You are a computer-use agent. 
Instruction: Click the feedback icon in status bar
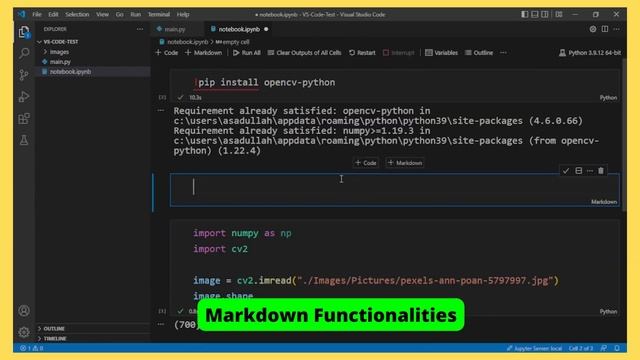pos(604,348)
